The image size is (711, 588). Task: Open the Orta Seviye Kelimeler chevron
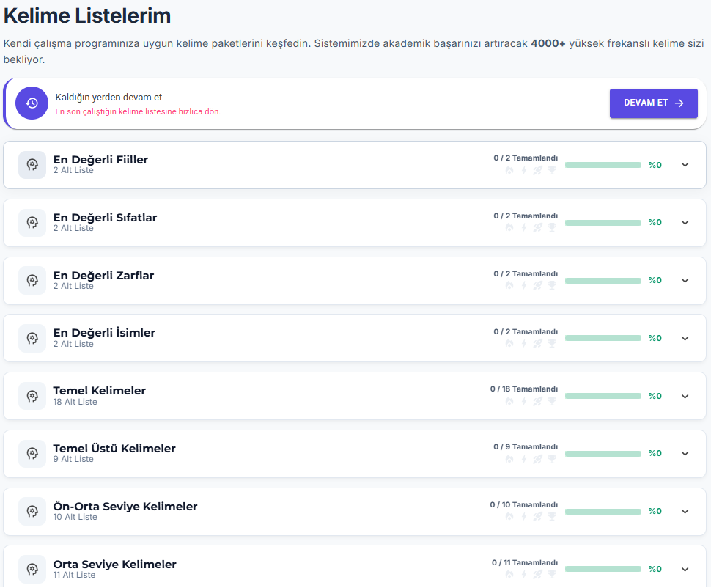pos(685,569)
